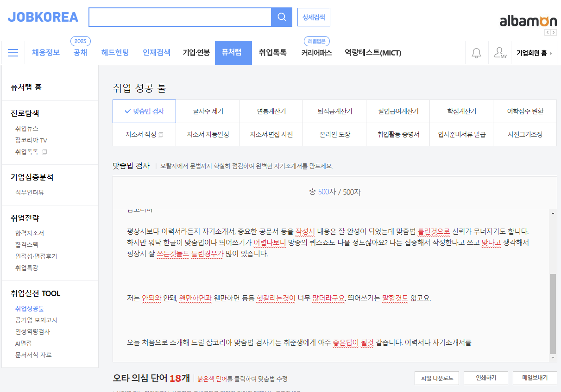Image resolution: width=561 pixels, height=392 pixels.
Task: Click the albamon logo
Action: 528,20
